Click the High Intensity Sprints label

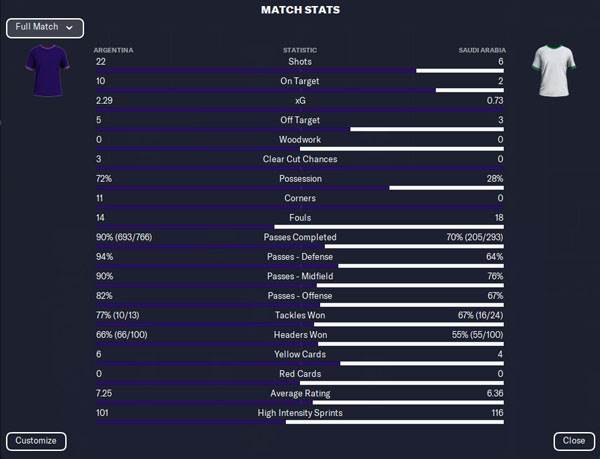pyautogui.click(x=299, y=412)
